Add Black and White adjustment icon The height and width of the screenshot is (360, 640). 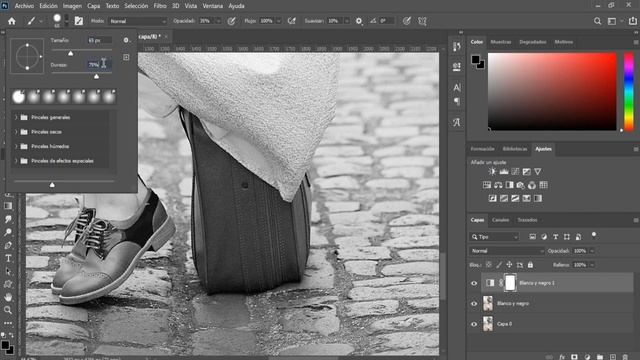[x=509, y=185]
